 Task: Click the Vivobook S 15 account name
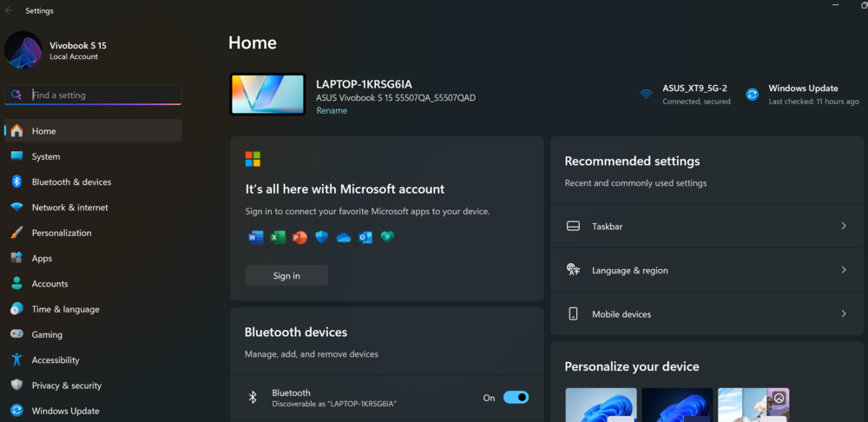click(x=78, y=45)
